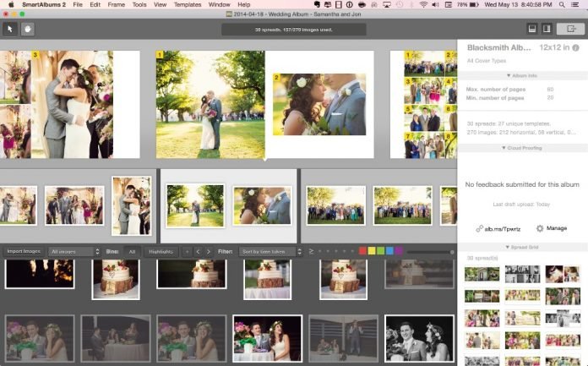Collapse the Cloud Proofing section
Screen dimensions: 588x366
pyautogui.click(x=521, y=148)
